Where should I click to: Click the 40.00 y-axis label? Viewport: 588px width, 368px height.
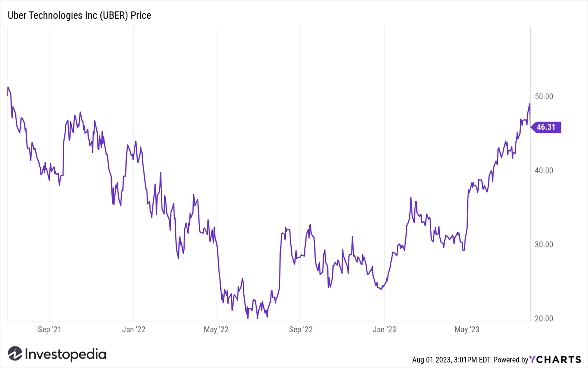(x=544, y=170)
